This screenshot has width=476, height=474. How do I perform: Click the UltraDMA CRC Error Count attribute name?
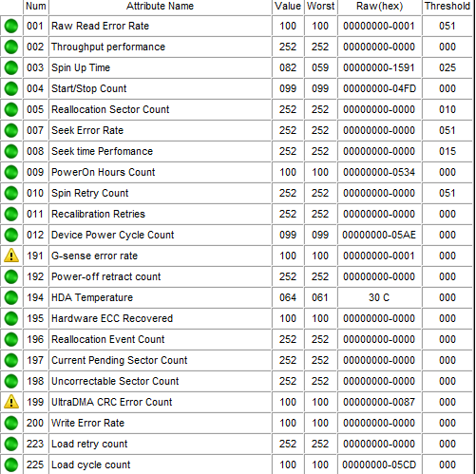point(112,402)
